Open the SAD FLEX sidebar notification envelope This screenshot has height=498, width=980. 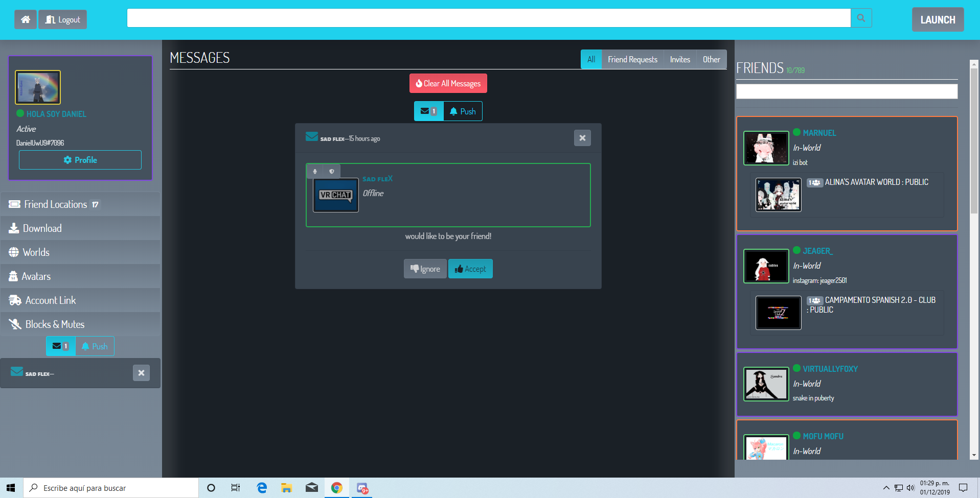(17, 371)
